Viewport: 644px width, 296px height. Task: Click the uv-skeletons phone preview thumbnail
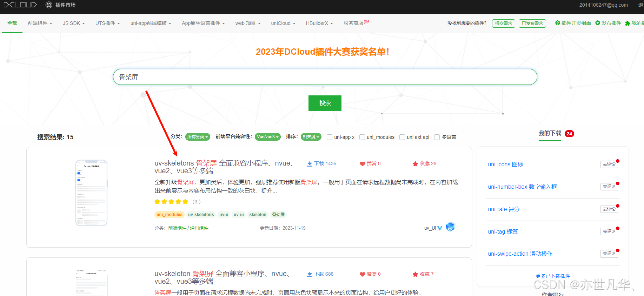pyautogui.click(x=91, y=193)
